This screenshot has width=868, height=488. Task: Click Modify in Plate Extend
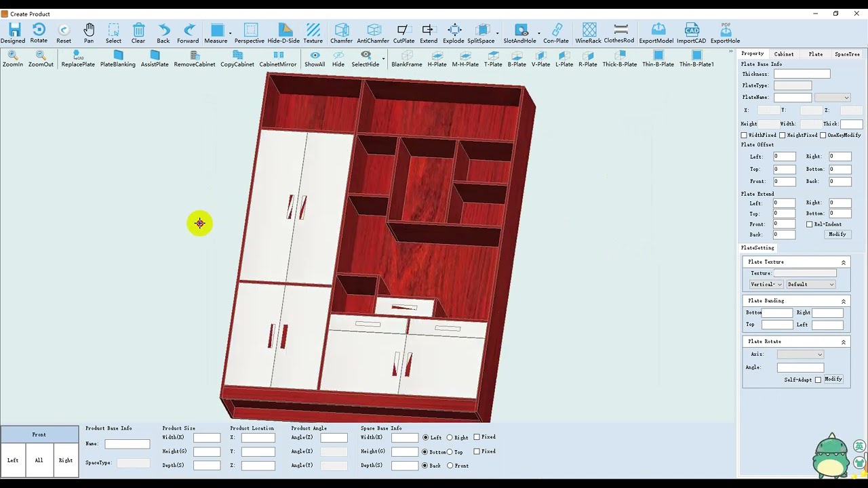click(x=837, y=235)
